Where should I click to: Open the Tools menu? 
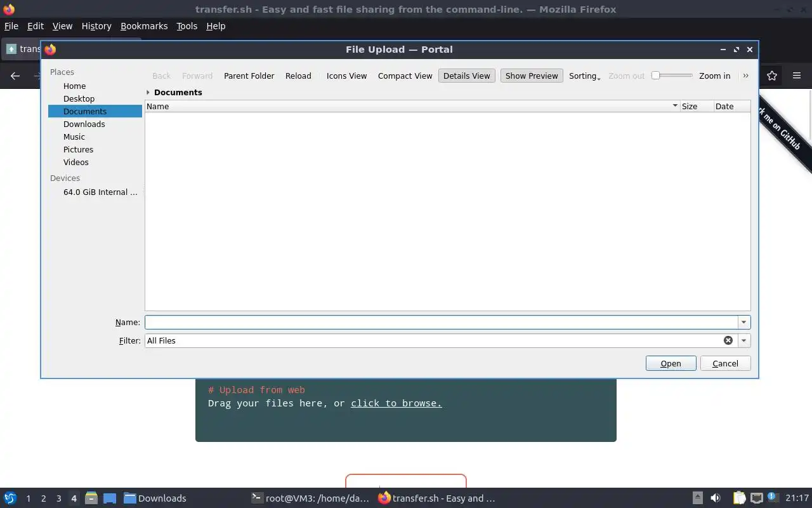coord(187,26)
